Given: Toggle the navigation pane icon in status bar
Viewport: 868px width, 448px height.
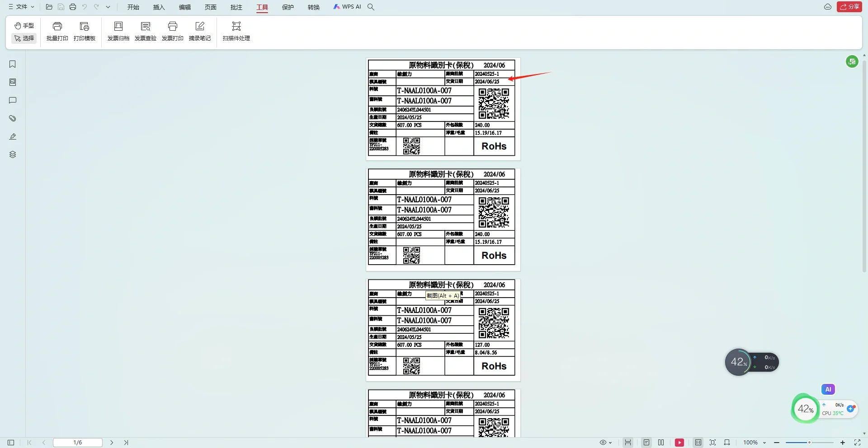Looking at the screenshot, I should click(11, 443).
